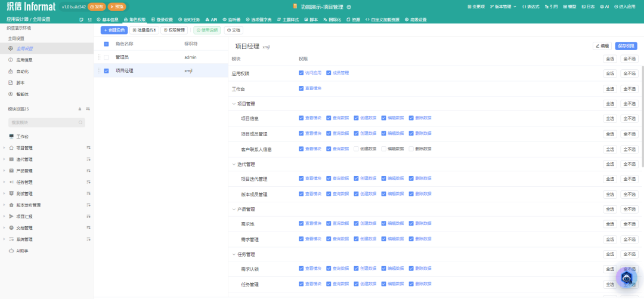This screenshot has width=644, height=299.
Task: Collapse the 任务管理 permission section
Action: (x=234, y=254)
